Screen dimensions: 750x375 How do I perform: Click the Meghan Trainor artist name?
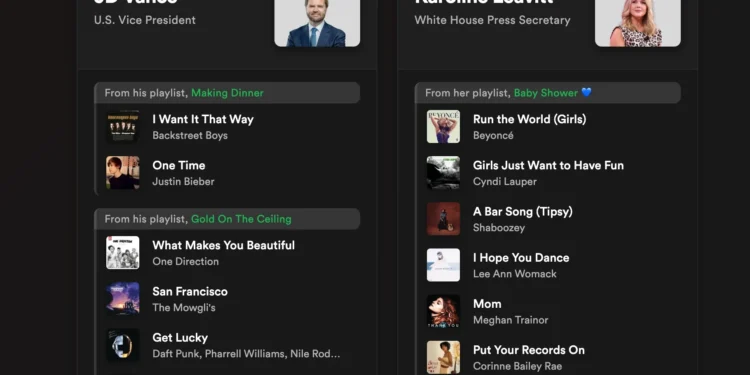click(510, 320)
